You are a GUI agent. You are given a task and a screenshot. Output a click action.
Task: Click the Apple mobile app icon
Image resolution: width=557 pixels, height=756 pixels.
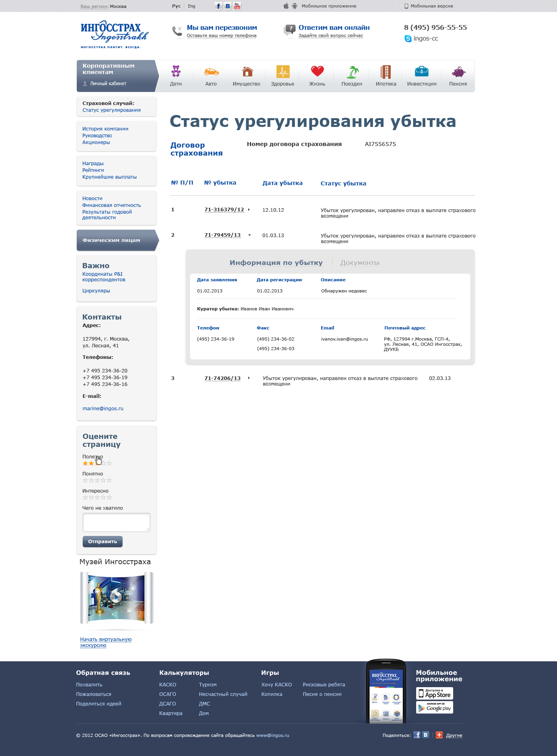(x=286, y=6)
